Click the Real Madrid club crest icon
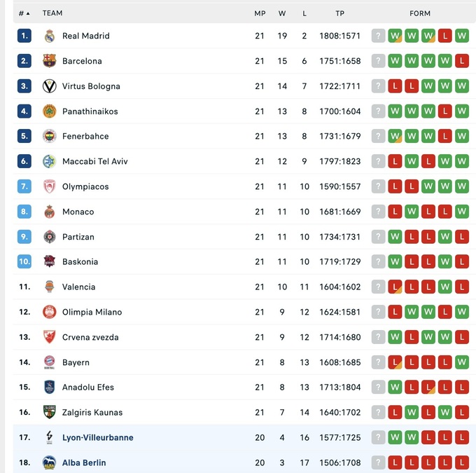This screenshot has width=476, height=473. coord(50,36)
